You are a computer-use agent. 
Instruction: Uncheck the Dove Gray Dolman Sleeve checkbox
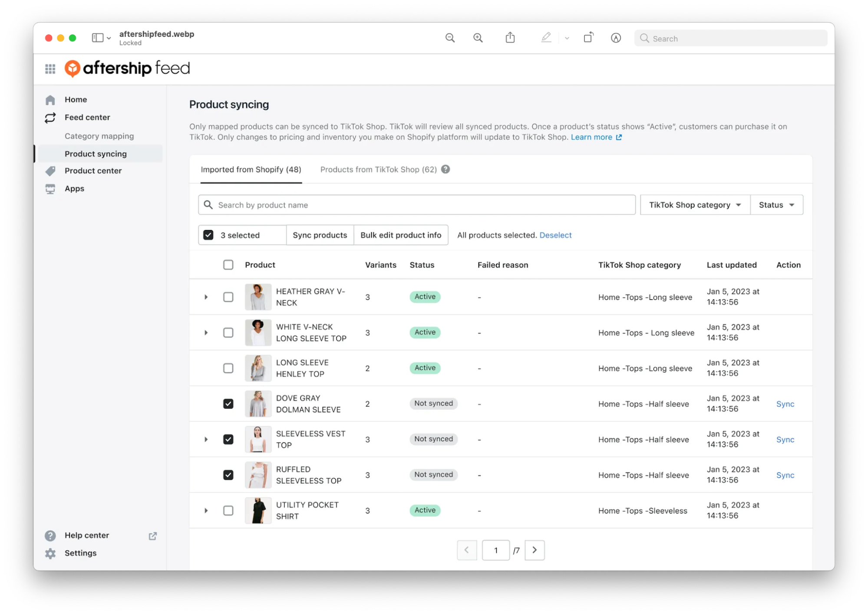click(x=228, y=404)
